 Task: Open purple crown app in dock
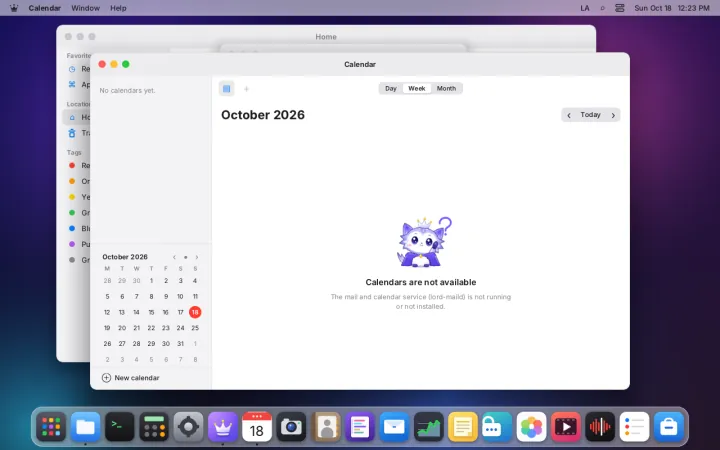click(x=223, y=427)
